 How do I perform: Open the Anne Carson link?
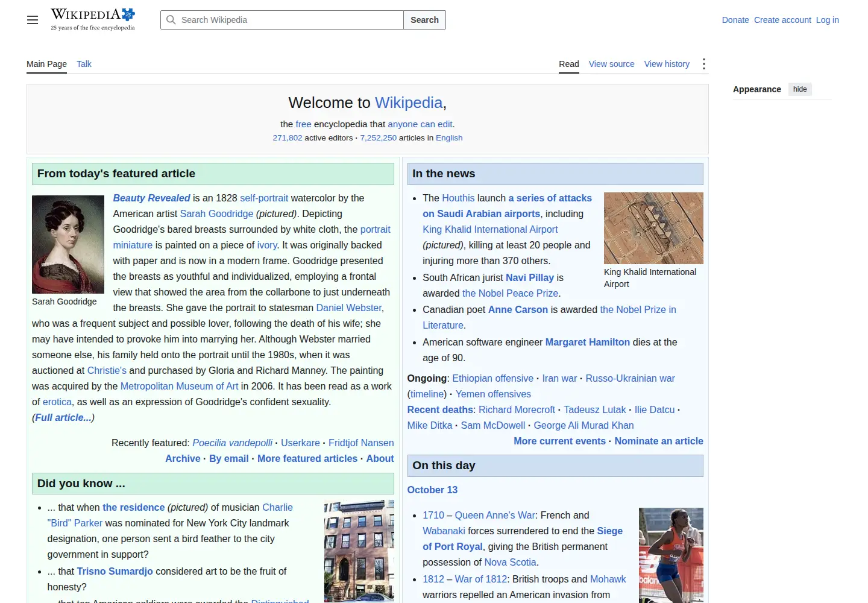tap(518, 309)
